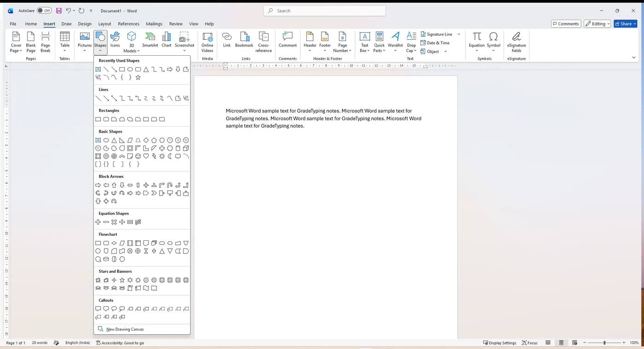Open the References tab

click(129, 24)
